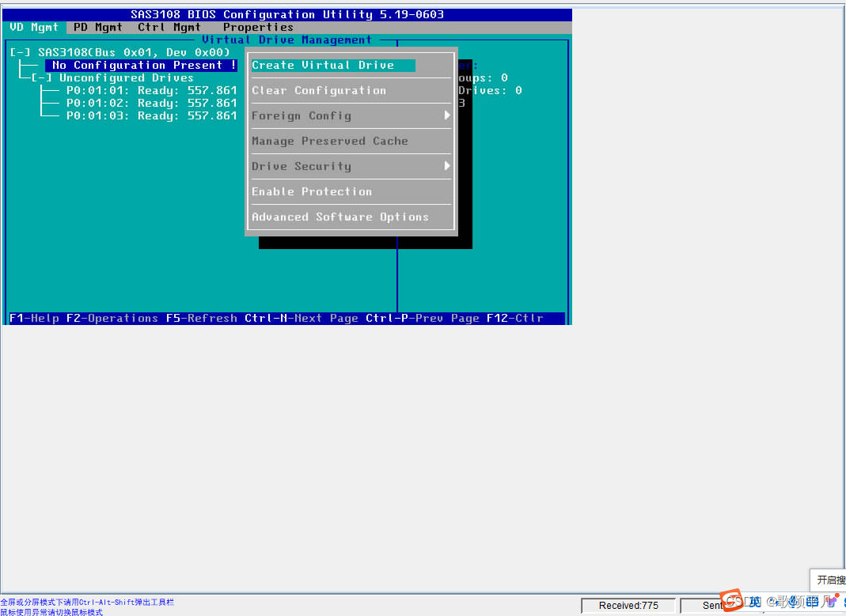Click the Received:775 status field

click(628, 606)
